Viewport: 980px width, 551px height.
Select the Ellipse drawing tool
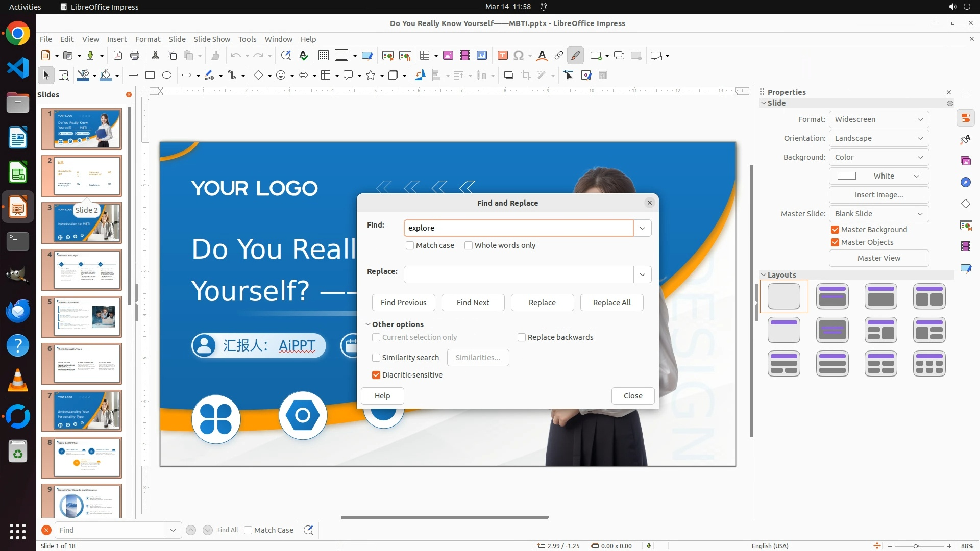point(167,76)
